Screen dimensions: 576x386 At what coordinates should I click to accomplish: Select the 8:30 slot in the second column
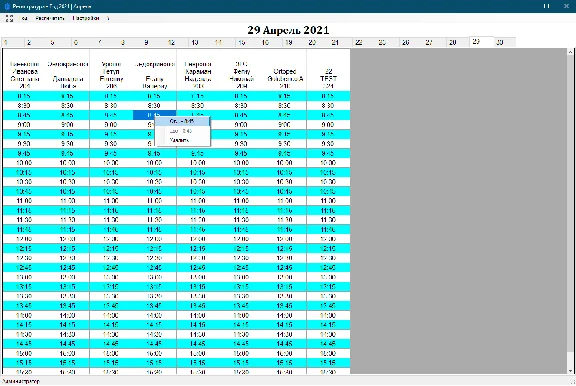point(67,105)
